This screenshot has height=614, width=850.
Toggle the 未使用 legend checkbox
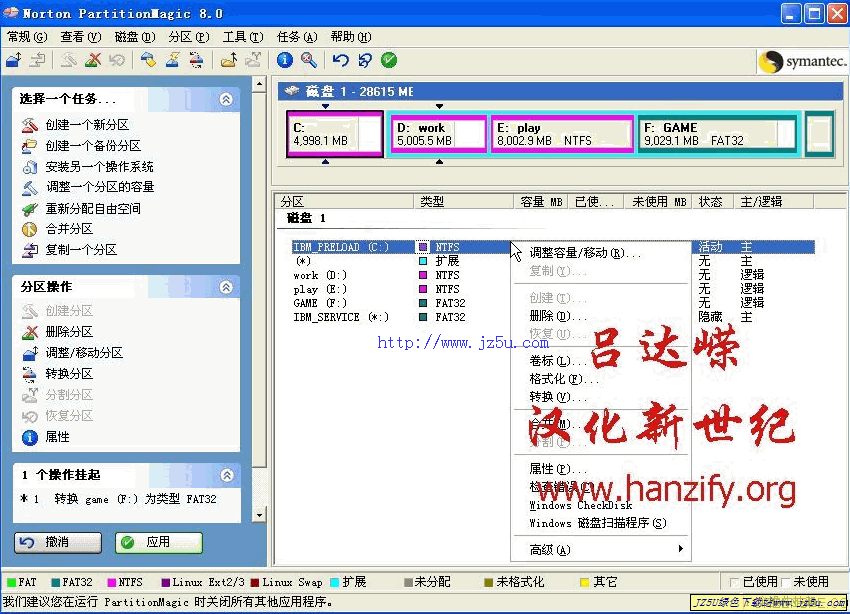(785, 582)
